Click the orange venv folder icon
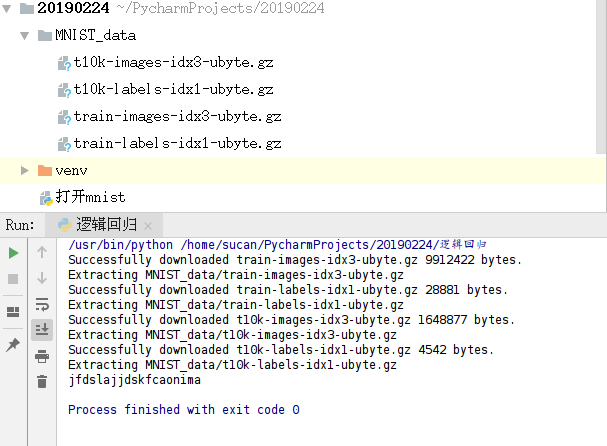 click(x=45, y=170)
